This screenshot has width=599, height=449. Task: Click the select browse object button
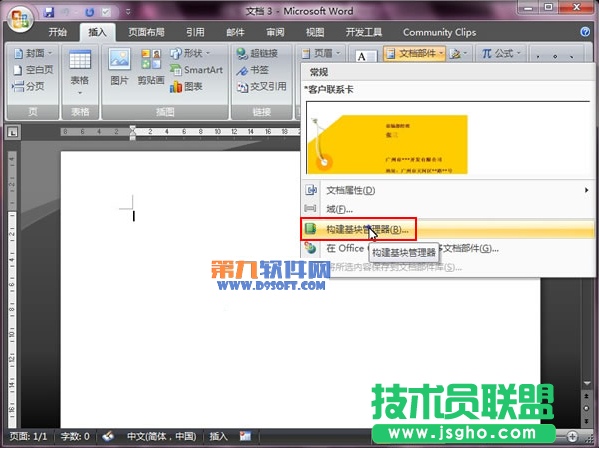587,408
